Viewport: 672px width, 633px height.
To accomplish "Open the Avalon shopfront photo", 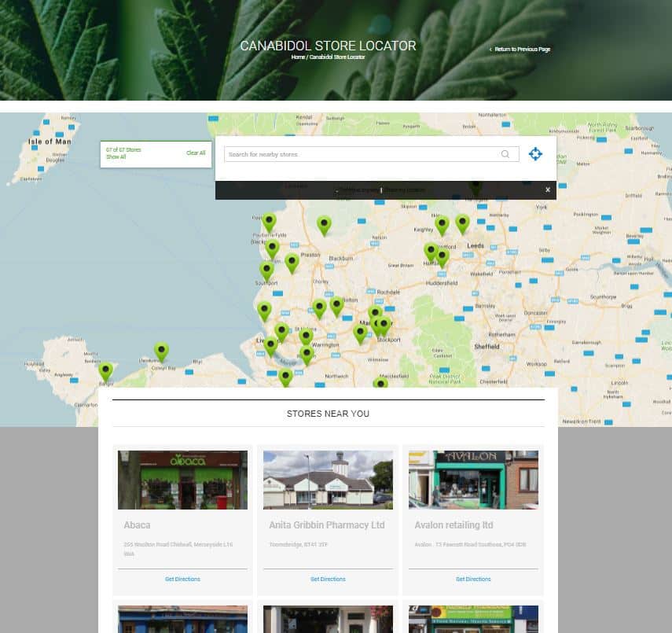I will 473,480.
